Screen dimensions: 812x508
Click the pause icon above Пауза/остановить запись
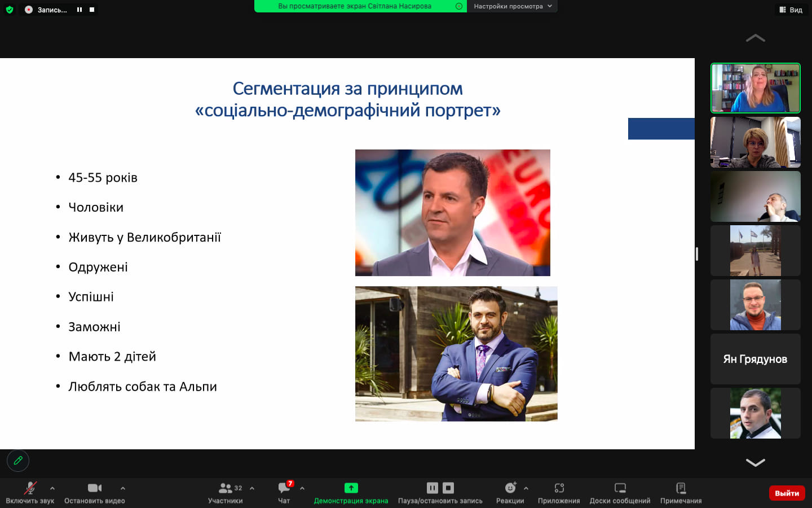click(433, 488)
